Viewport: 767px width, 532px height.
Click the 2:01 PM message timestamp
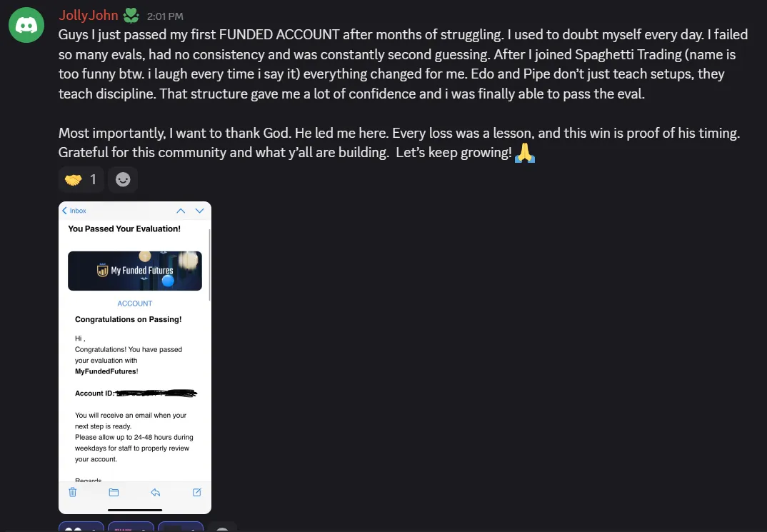[x=165, y=16]
